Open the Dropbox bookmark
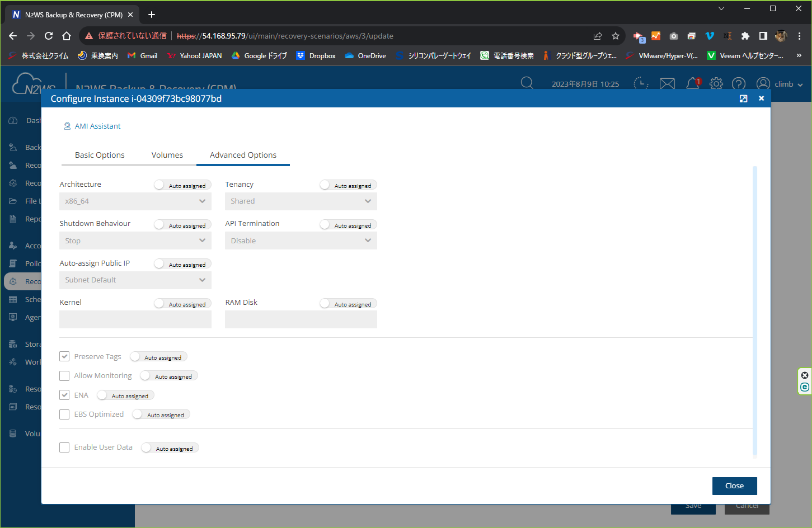Image resolution: width=812 pixels, height=528 pixels. pyautogui.click(x=316, y=55)
